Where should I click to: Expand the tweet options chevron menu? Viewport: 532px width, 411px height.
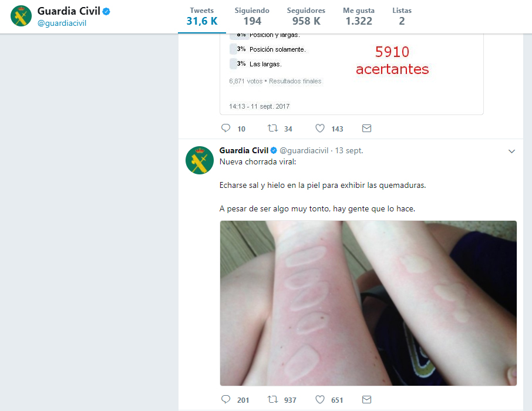(x=511, y=151)
